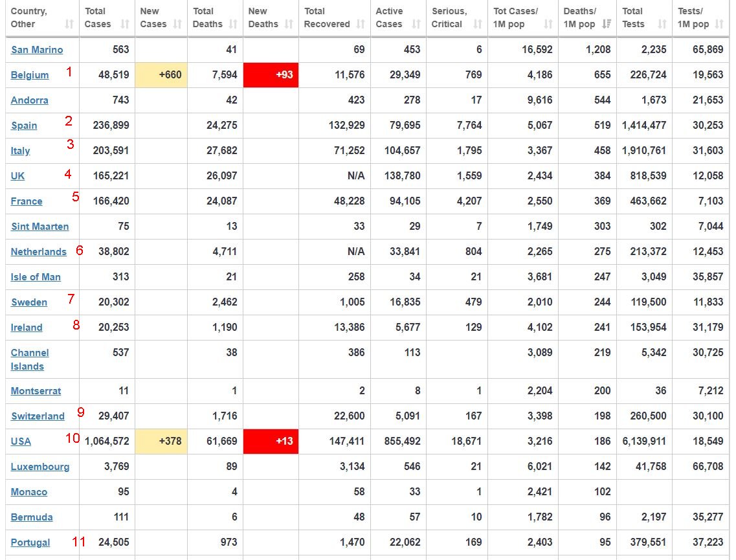This screenshot has height=560, width=736.
Task: Follow the Channel Islands link
Action: click(30, 359)
